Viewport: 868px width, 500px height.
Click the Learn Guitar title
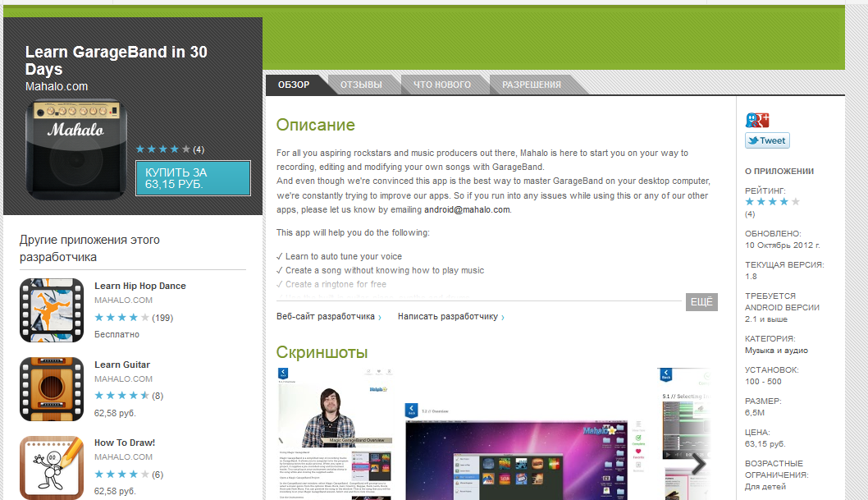tap(121, 365)
